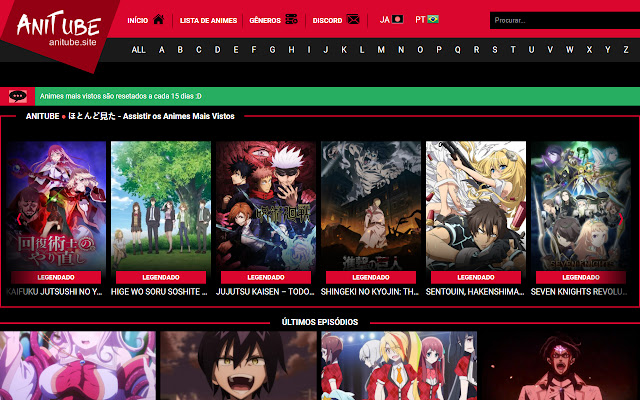Switch language with the Japan flag
The image size is (640, 400).
tap(398, 19)
